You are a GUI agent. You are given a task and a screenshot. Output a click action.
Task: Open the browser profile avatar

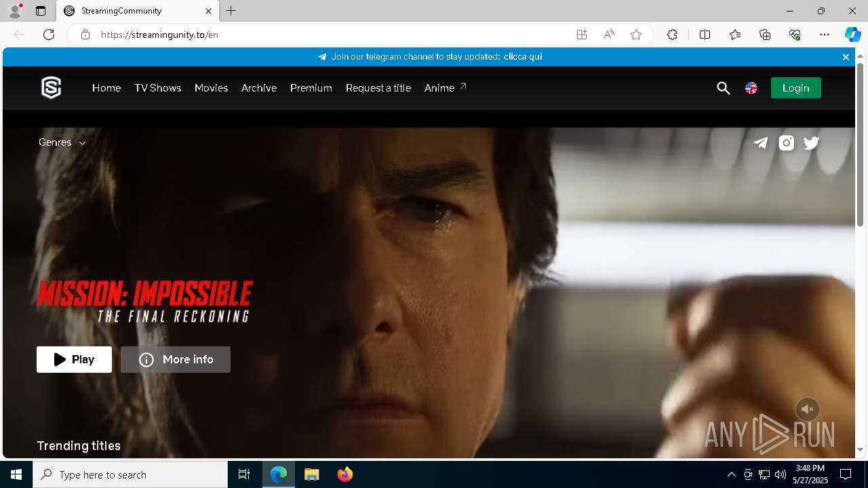click(15, 11)
